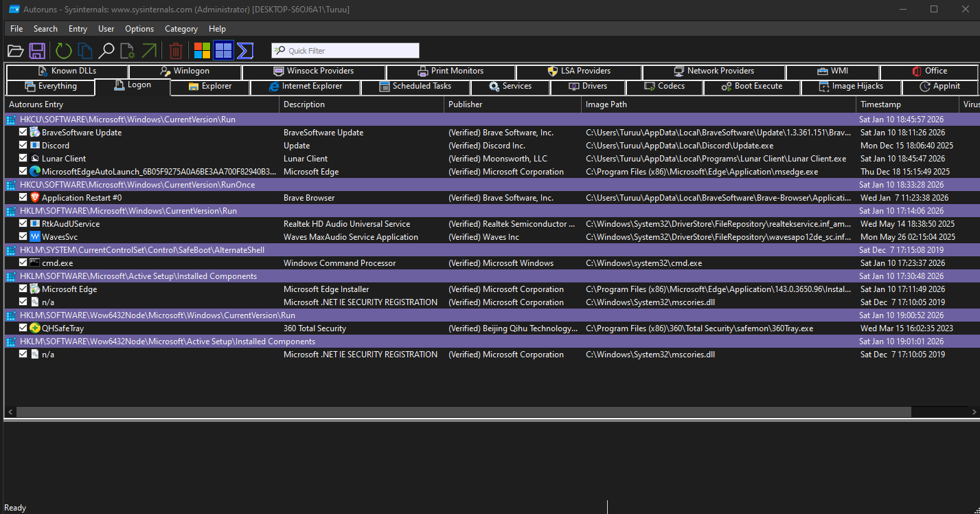Click the Discord entry icon

tap(35, 146)
